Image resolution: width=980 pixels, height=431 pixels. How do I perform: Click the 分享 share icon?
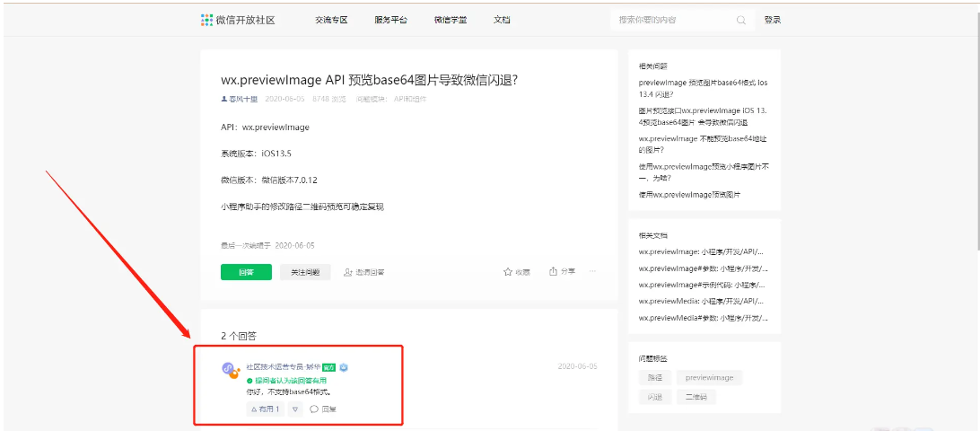553,271
